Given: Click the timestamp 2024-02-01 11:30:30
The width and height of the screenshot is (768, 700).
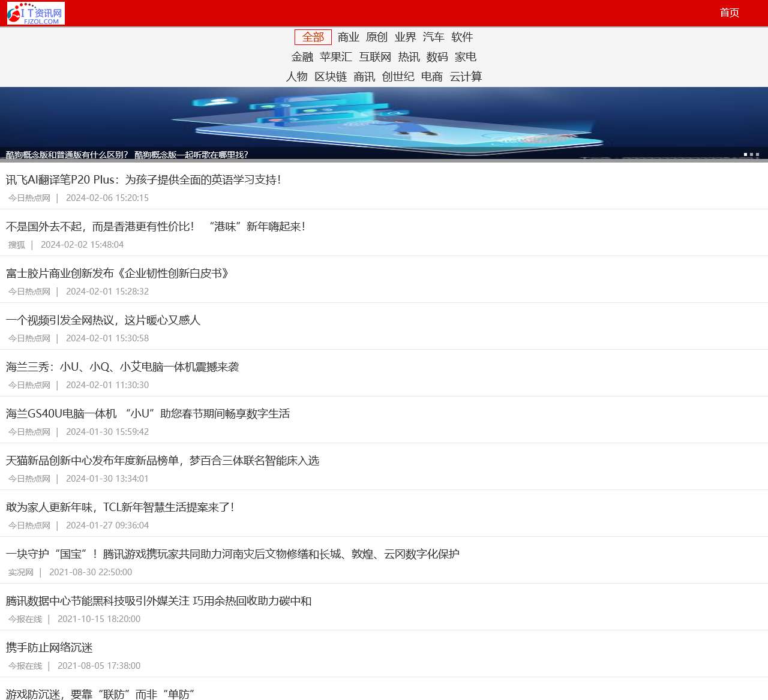Looking at the screenshot, I should (x=107, y=385).
